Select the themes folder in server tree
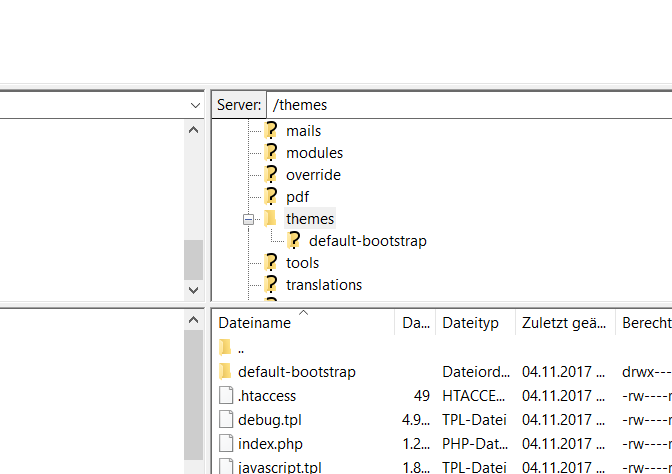672x474 pixels. (x=310, y=219)
